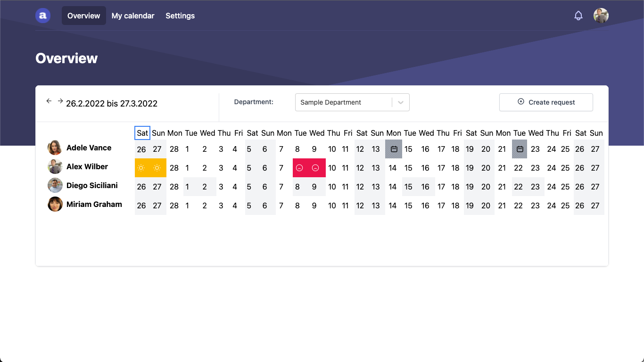Click the circular app logo
Screen dimensions: 644x362
pyautogui.click(x=43, y=16)
